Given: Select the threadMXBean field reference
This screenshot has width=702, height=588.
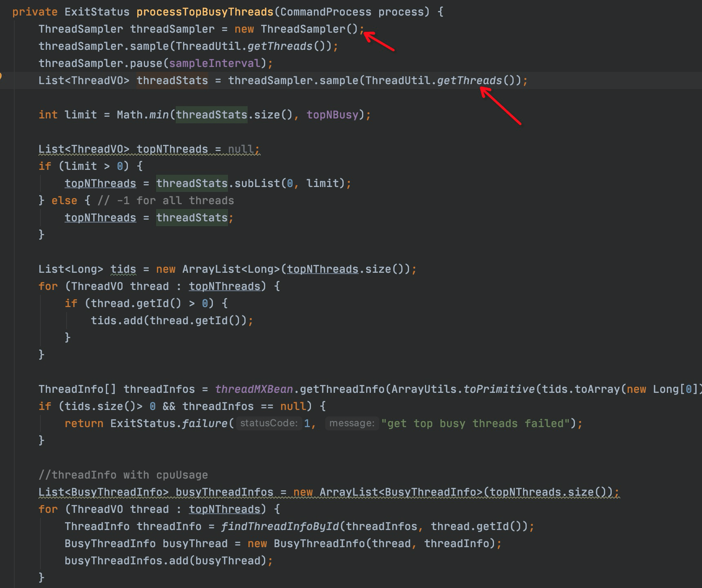Looking at the screenshot, I should point(254,389).
